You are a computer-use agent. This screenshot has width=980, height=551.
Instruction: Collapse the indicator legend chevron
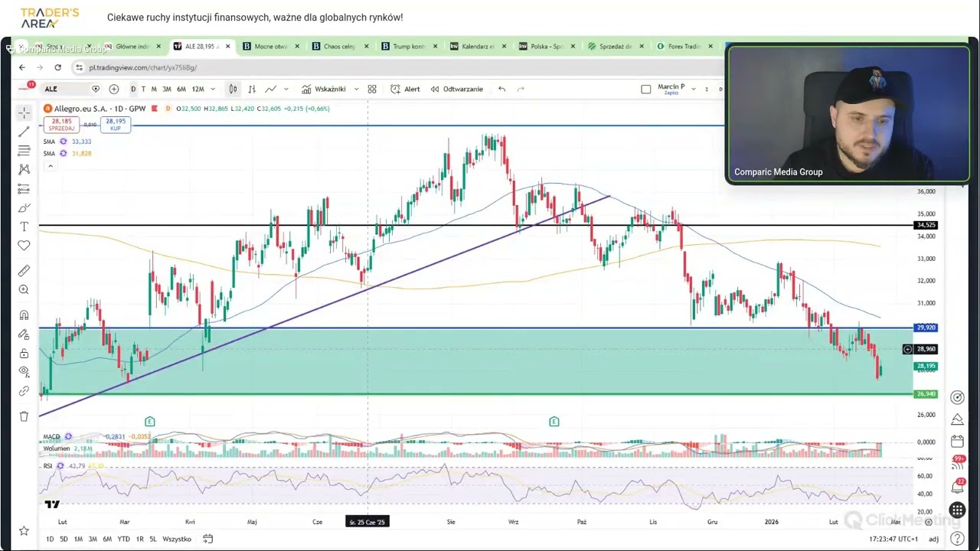tap(51, 166)
